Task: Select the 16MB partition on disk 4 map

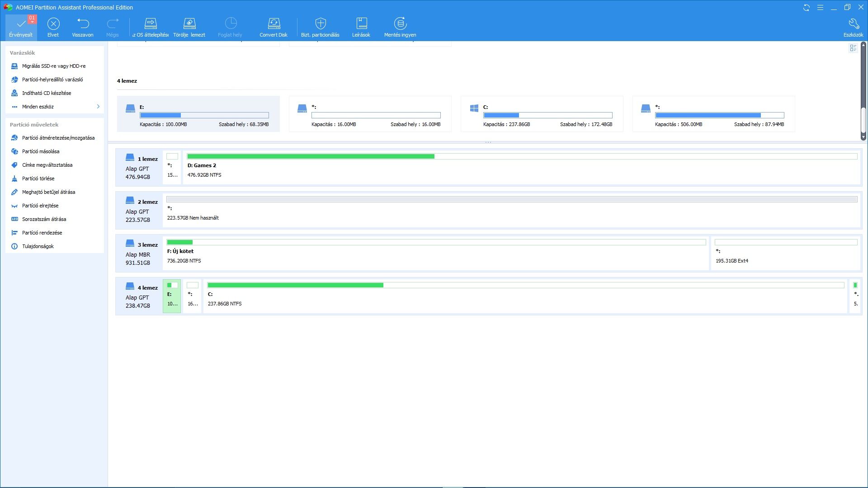Action: click(x=192, y=296)
